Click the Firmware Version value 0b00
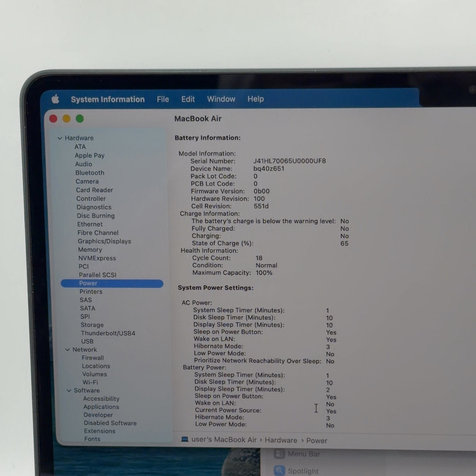 pos(261,191)
